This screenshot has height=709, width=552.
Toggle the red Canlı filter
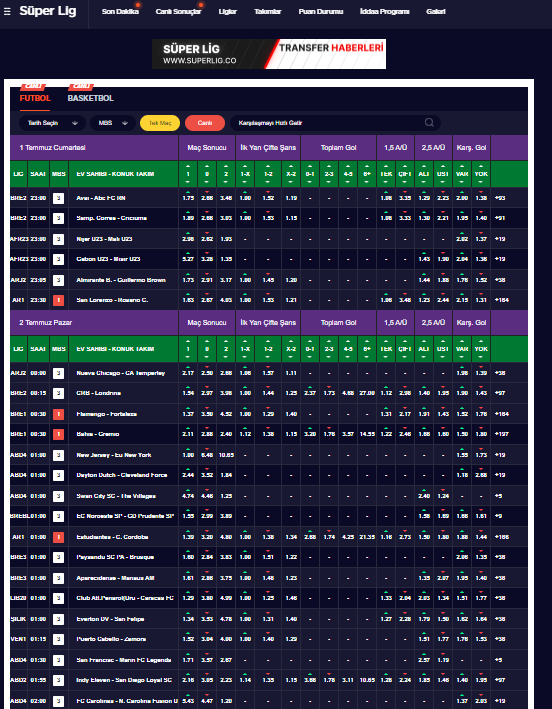pyautogui.click(x=205, y=123)
